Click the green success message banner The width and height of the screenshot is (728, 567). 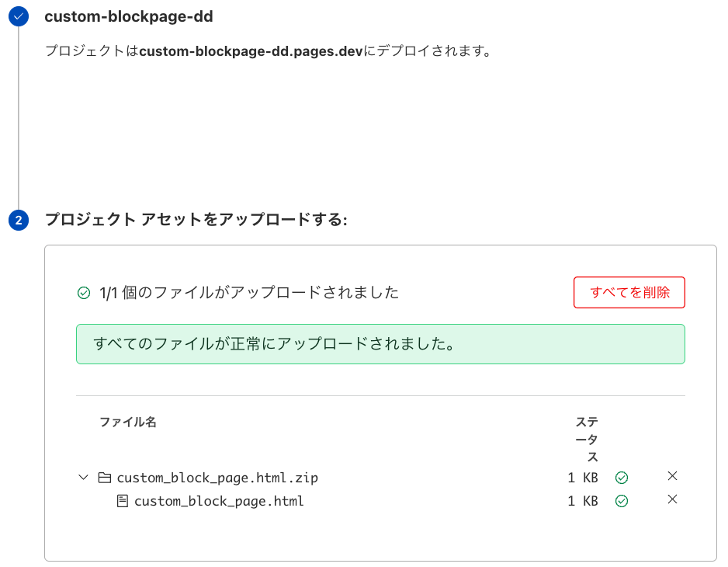pyautogui.click(x=380, y=343)
